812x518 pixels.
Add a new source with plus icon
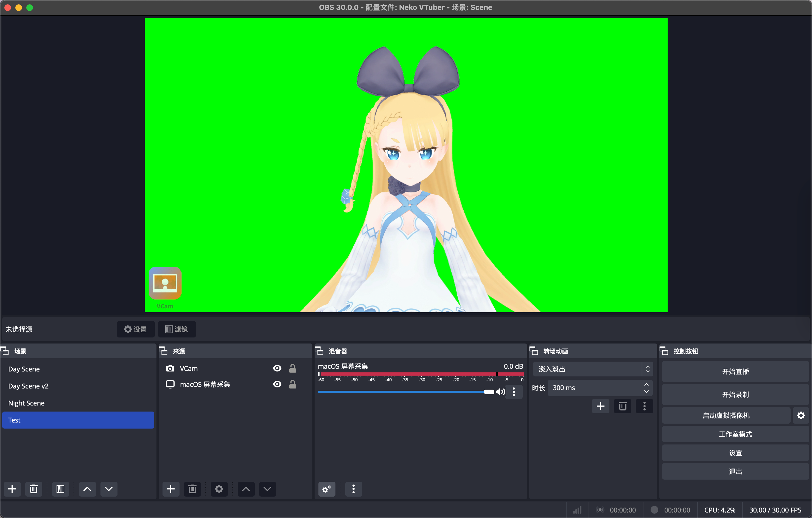pos(171,489)
